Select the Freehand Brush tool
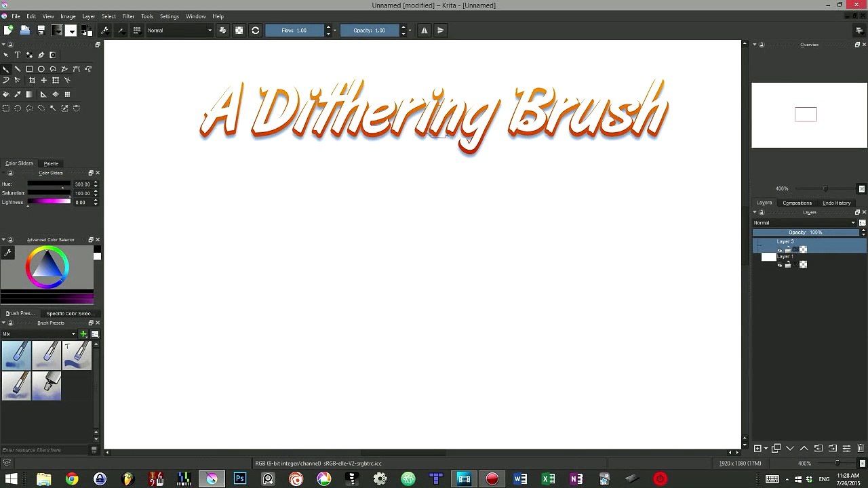The height and width of the screenshot is (488, 868). pos(5,68)
